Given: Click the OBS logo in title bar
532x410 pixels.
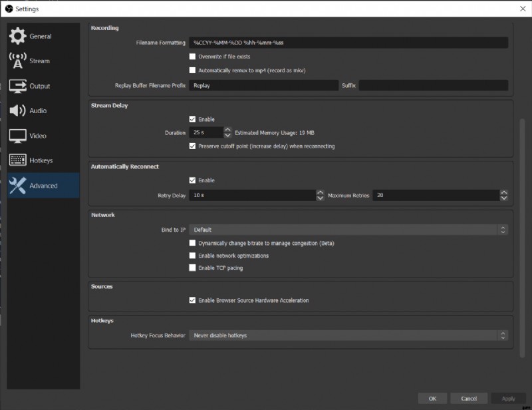Looking at the screenshot, I should (x=8, y=9).
